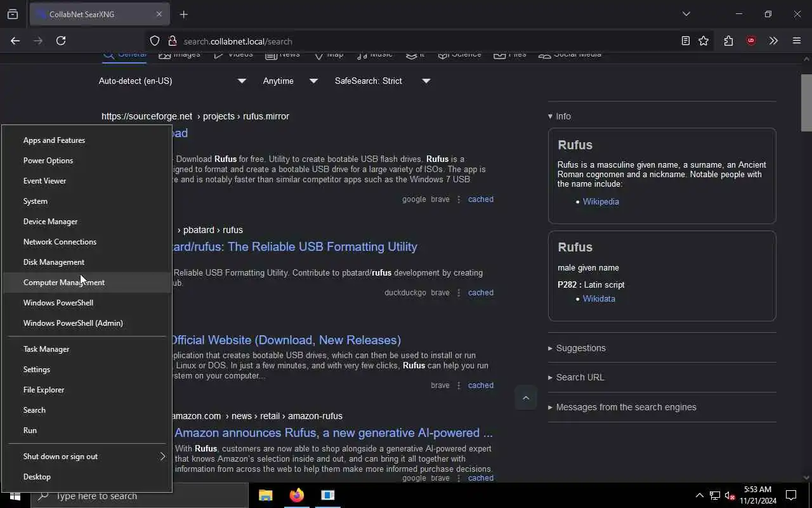Image resolution: width=812 pixels, height=508 pixels.
Task: Open Amazon announces Rufus result link
Action: [x=334, y=432]
